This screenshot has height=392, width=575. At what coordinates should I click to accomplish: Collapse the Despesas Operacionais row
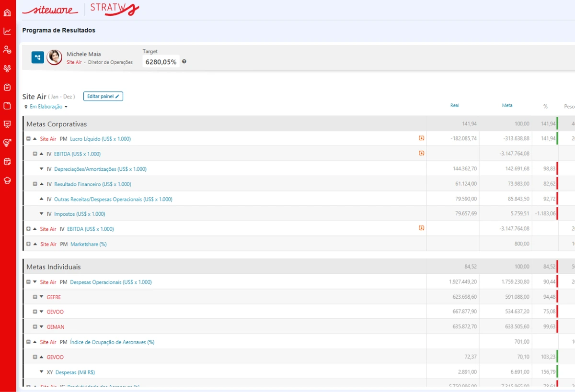pos(28,282)
